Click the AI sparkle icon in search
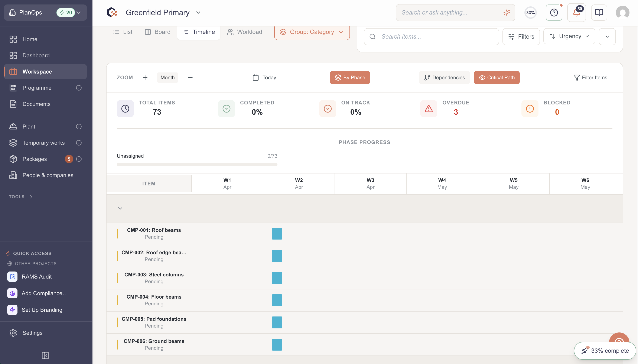Screen dimensions: 638x364 pyautogui.click(x=507, y=13)
